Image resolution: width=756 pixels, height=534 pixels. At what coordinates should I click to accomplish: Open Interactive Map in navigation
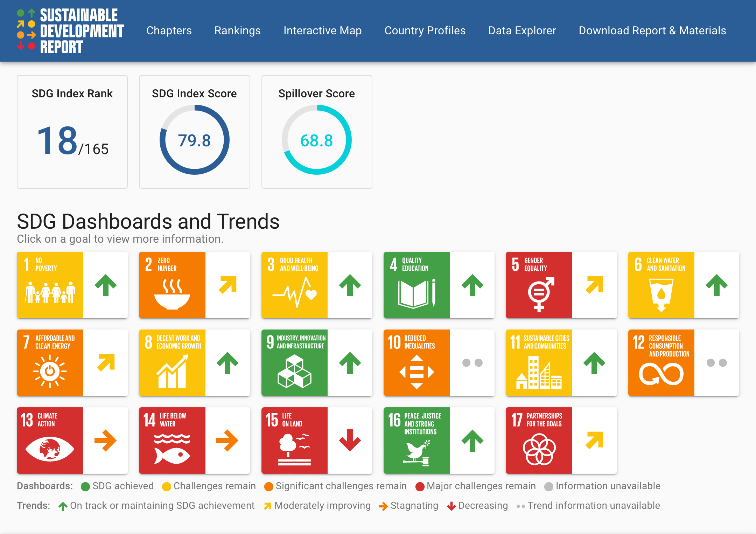tap(322, 30)
